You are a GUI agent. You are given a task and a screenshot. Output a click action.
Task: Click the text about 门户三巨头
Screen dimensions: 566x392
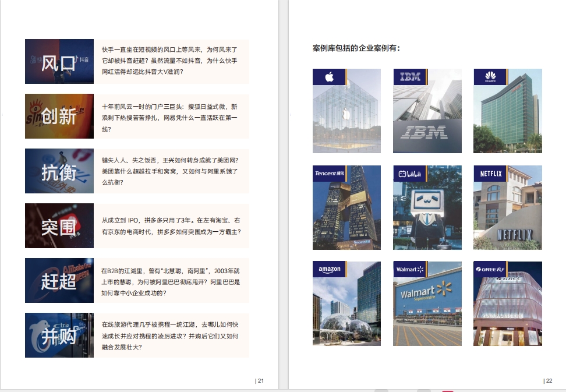(x=169, y=118)
